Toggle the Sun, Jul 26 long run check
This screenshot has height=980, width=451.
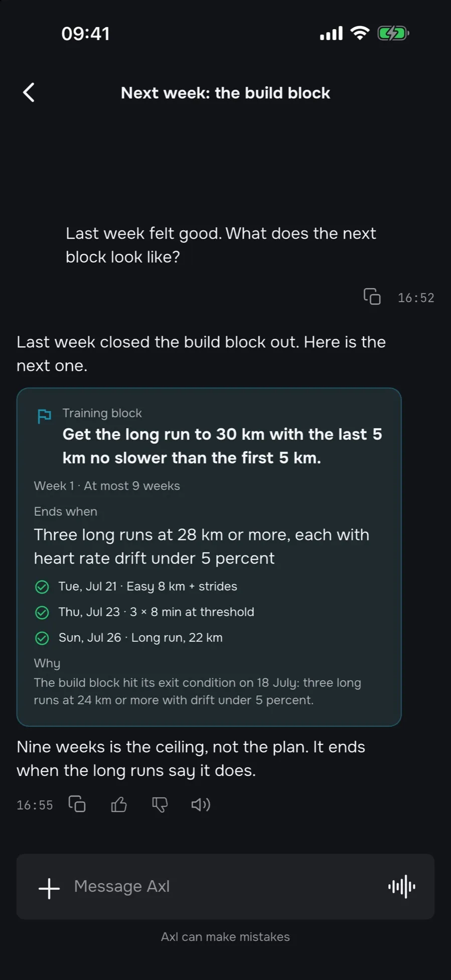42,638
